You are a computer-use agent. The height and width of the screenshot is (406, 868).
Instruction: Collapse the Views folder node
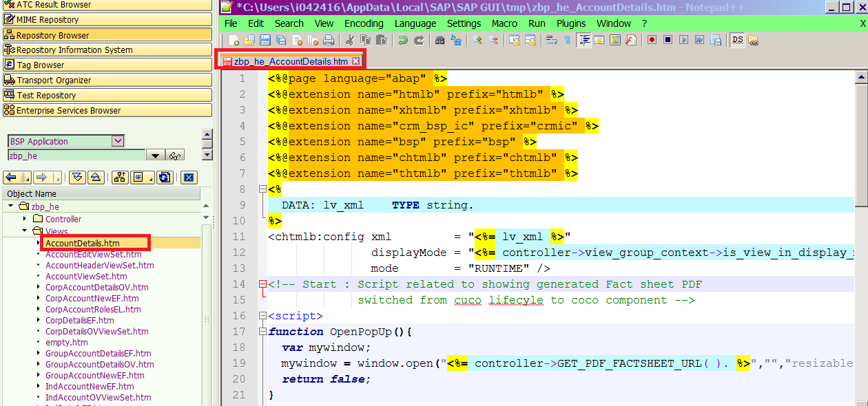(25, 231)
